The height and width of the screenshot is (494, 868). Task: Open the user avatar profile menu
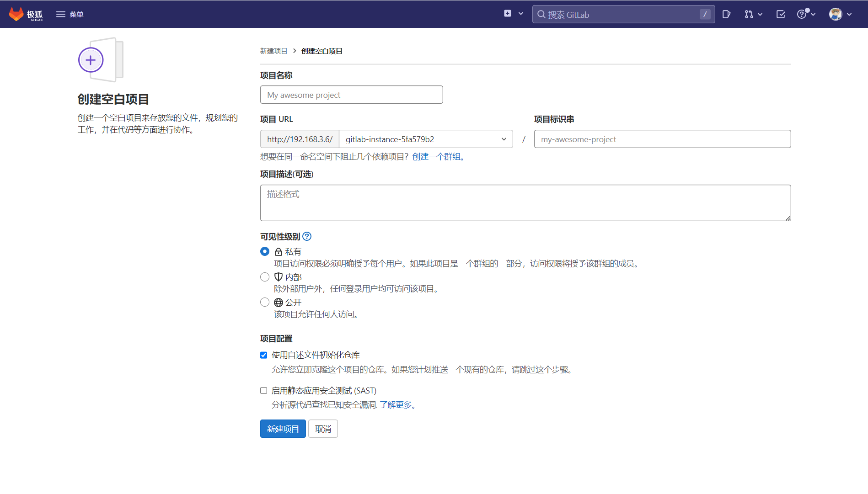pyautogui.click(x=840, y=14)
